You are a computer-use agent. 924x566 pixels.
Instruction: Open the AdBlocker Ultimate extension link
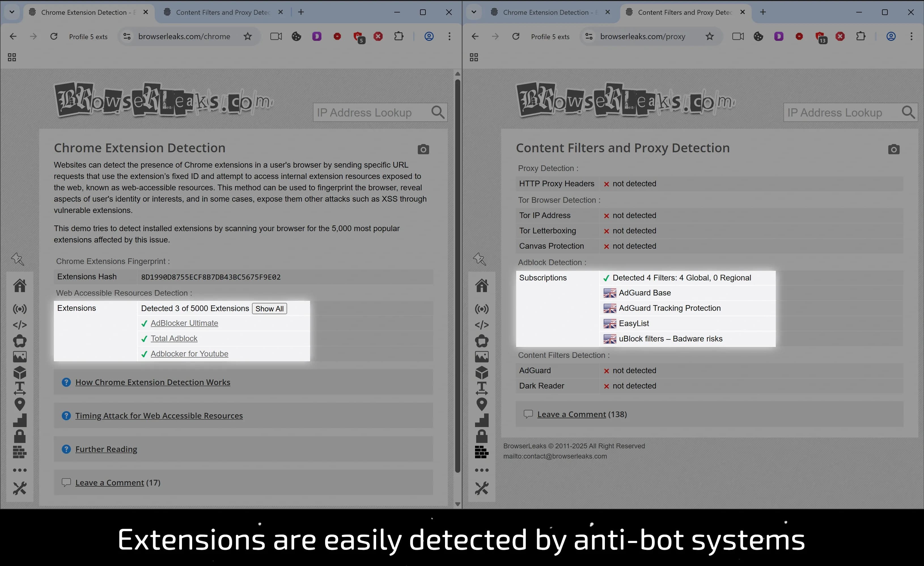[184, 323]
